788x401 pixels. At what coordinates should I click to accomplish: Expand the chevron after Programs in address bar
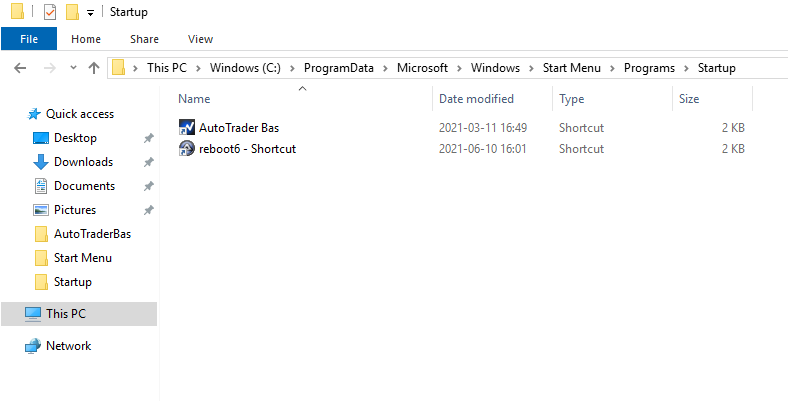(687, 68)
